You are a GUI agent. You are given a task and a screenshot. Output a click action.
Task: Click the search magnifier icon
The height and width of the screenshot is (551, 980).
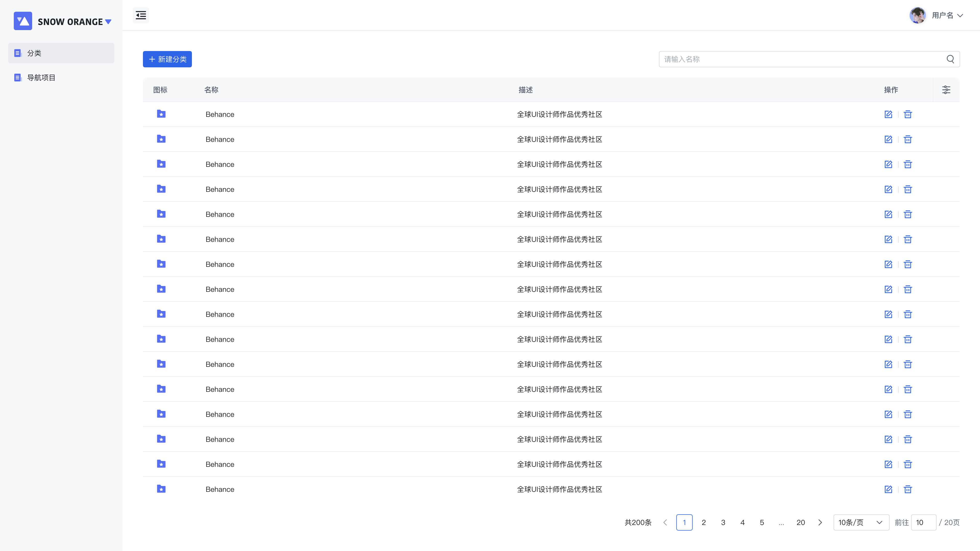(950, 59)
